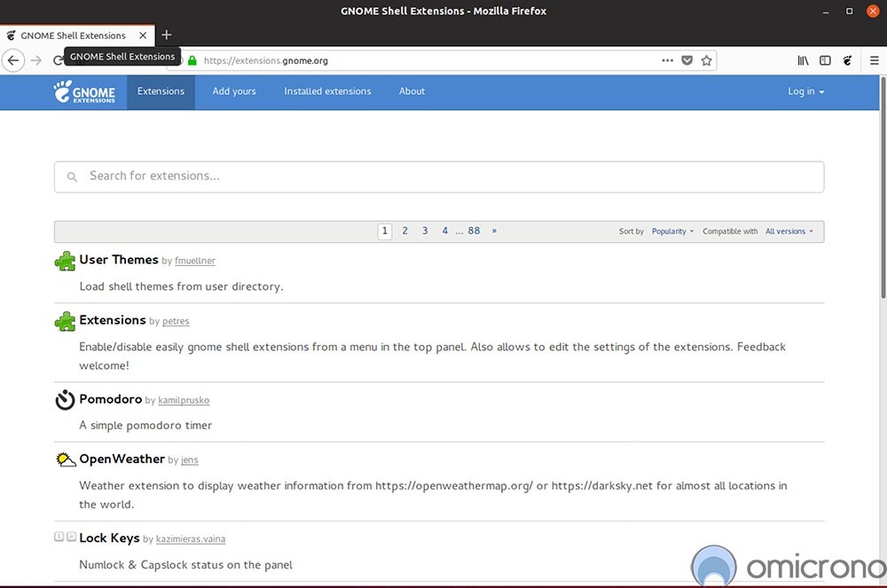Open a new tab with plus button
Image resolution: width=887 pixels, height=588 pixels.
tap(167, 35)
